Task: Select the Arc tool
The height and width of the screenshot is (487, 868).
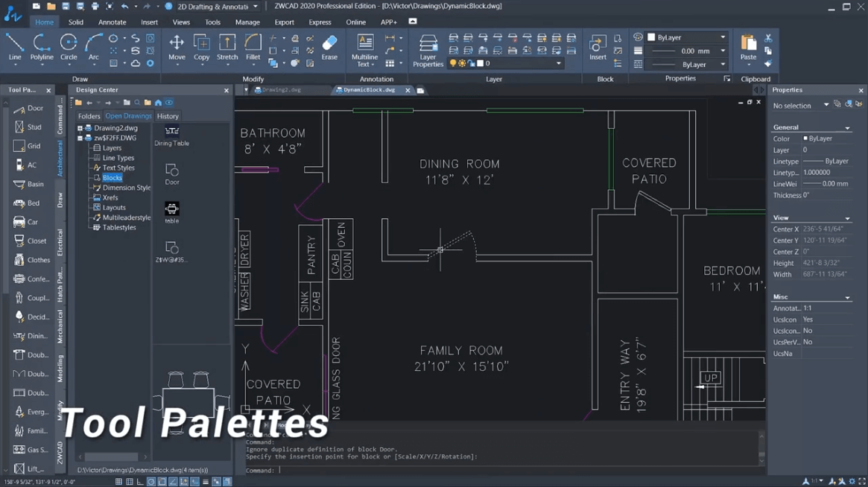Action: pyautogui.click(x=94, y=48)
